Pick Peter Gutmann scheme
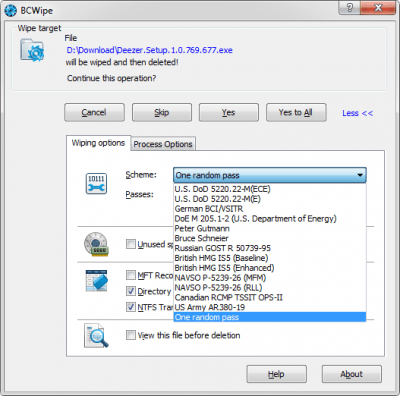 [270, 228]
